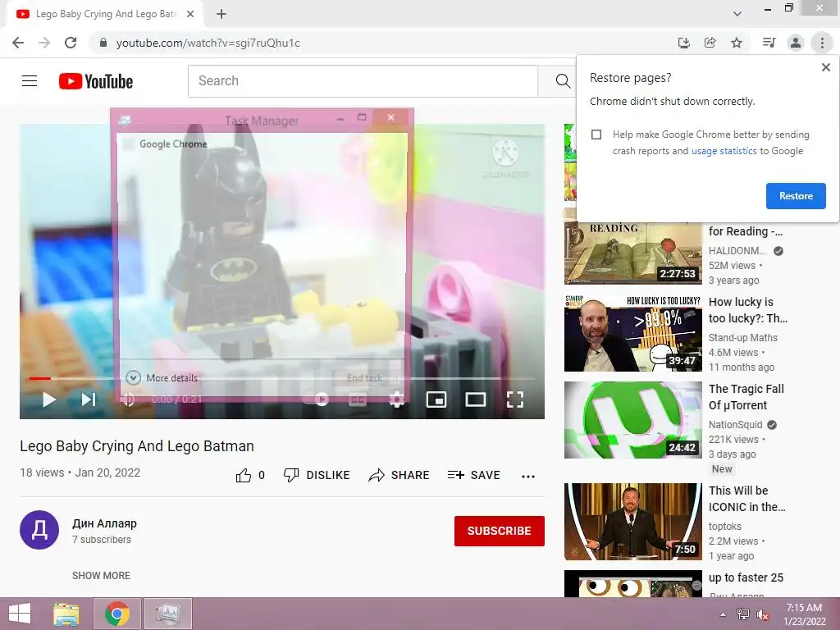
Task: Go back using the browser back arrow
Action: point(18,43)
